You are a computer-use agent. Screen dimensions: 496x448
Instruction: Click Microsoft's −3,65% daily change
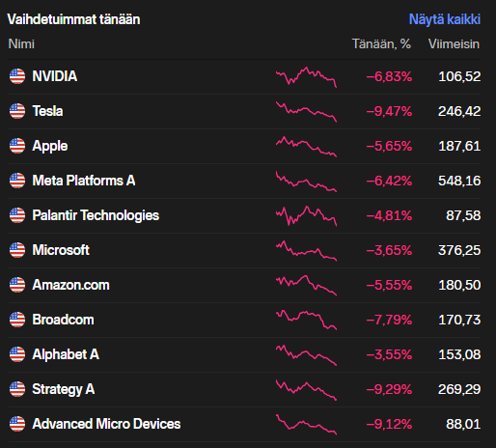[389, 250]
